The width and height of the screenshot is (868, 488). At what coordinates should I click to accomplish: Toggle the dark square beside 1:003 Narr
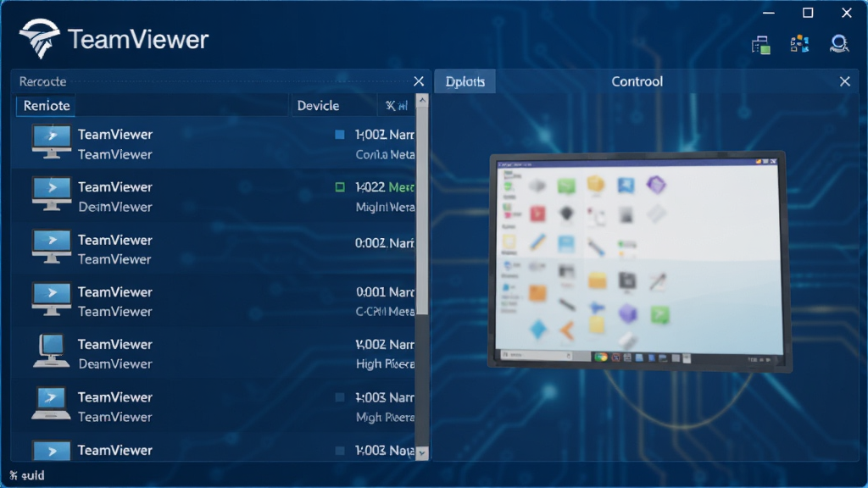coord(340,397)
